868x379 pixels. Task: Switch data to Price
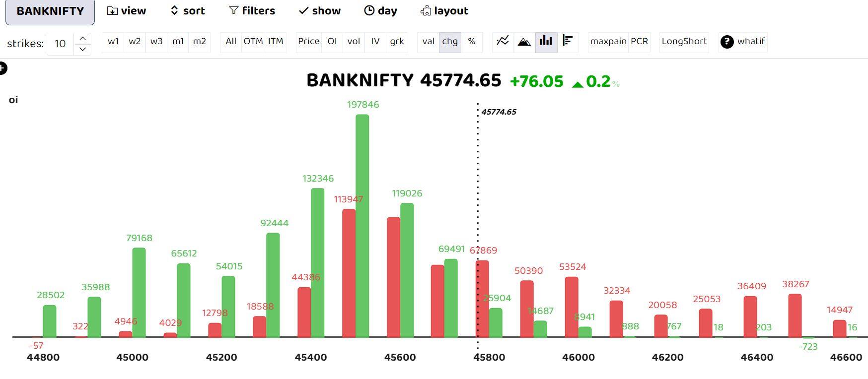point(309,42)
